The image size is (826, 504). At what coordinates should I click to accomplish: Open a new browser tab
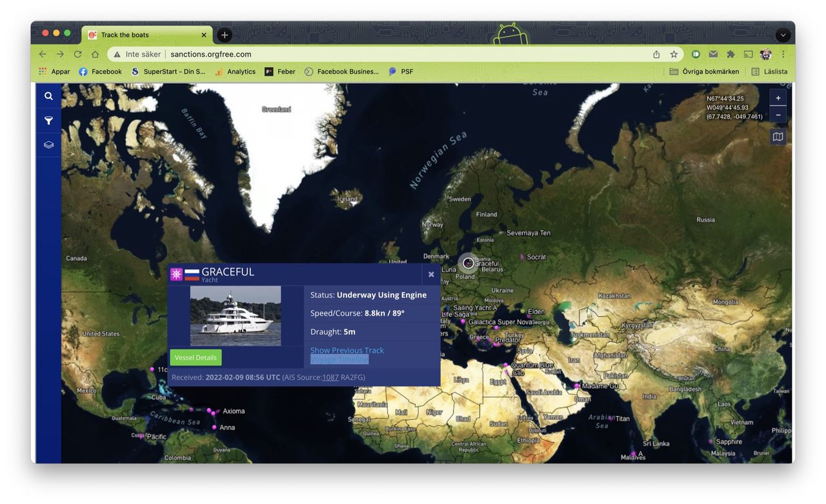click(x=224, y=35)
